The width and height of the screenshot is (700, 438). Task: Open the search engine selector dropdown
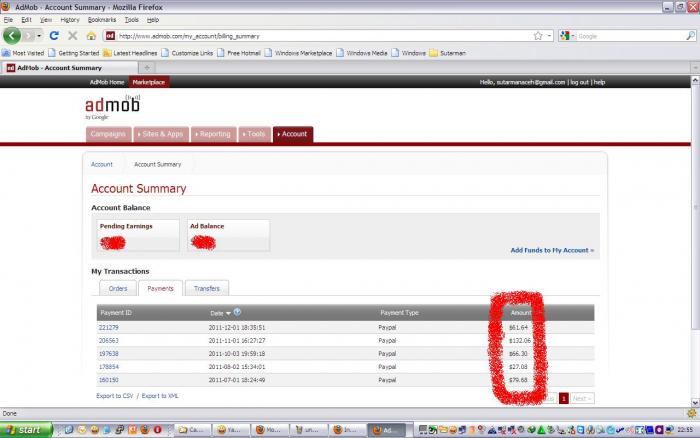(x=568, y=36)
